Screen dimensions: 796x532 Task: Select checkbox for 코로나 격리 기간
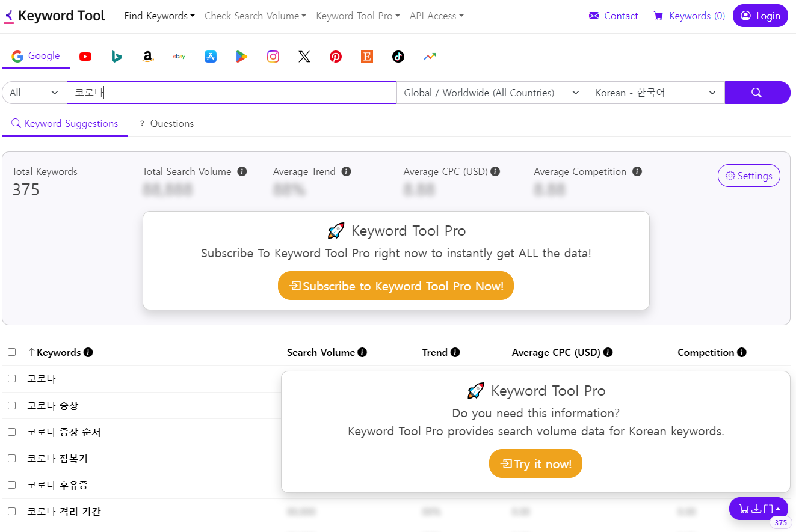coord(11,511)
